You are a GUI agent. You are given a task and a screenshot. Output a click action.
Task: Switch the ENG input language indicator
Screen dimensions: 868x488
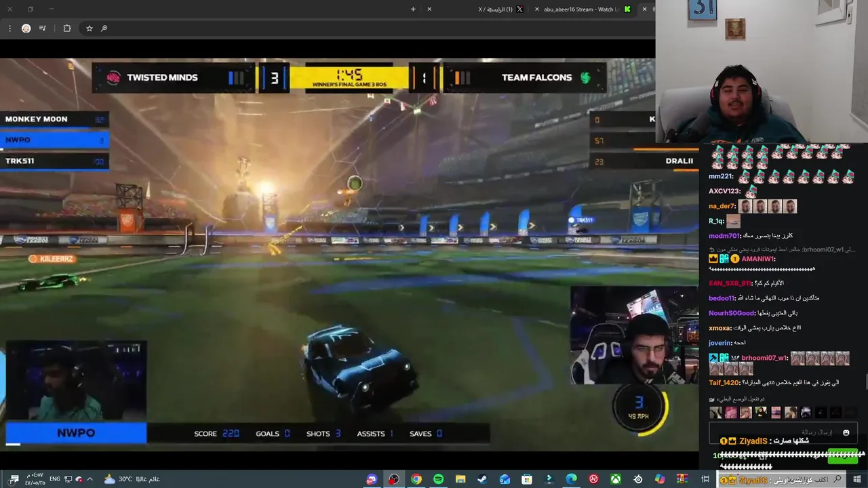coord(55,479)
